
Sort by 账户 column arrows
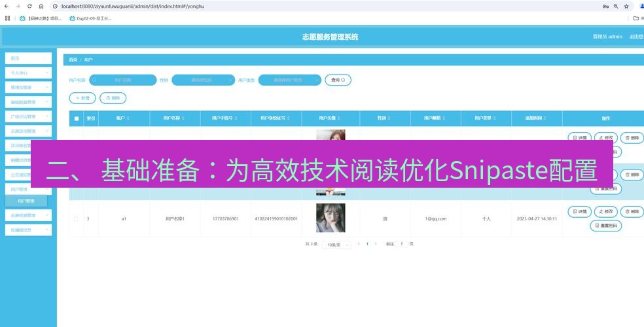(x=128, y=118)
